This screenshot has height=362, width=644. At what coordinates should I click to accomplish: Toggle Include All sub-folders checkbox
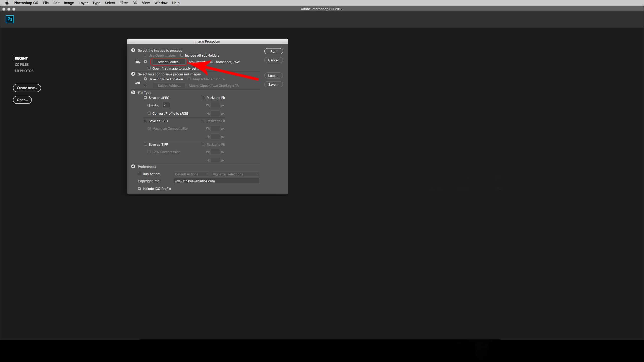pyautogui.click(x=182, y=55)
